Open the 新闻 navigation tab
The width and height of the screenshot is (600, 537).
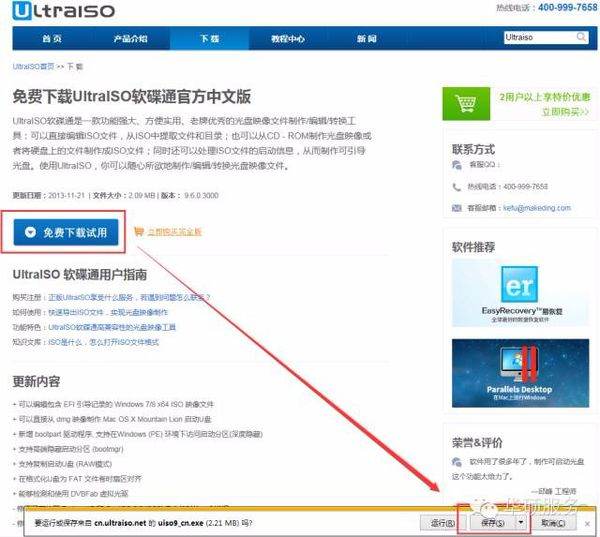pos(366,39)
